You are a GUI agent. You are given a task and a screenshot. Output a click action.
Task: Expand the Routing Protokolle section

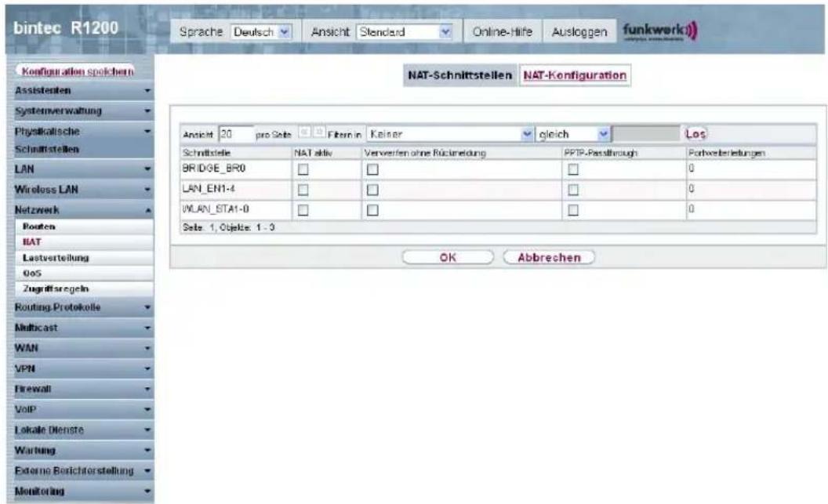83,307
